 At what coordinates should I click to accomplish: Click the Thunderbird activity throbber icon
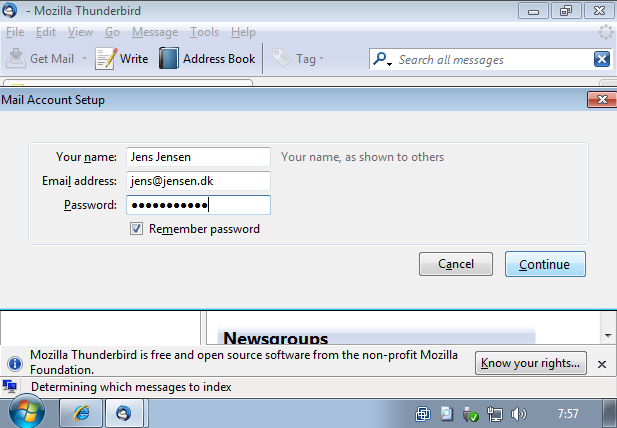606,32
